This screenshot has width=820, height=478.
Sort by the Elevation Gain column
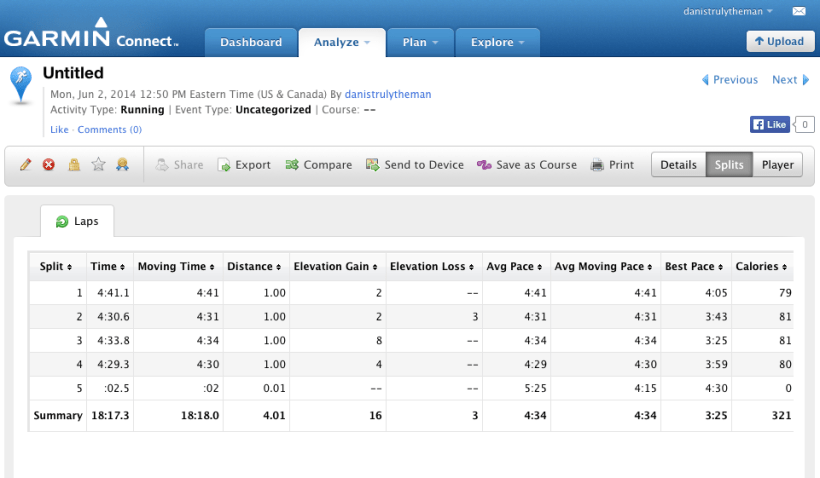pyautogui.click(x=335, y=266)
